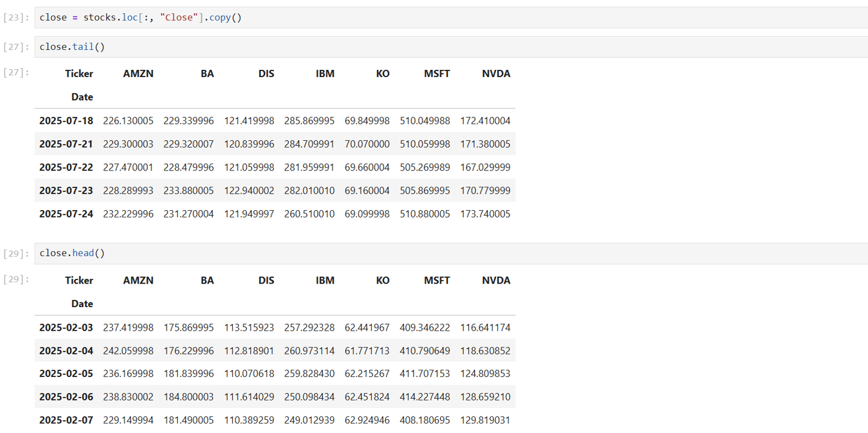Select the 2025-02-05 row date

point(66,373)
